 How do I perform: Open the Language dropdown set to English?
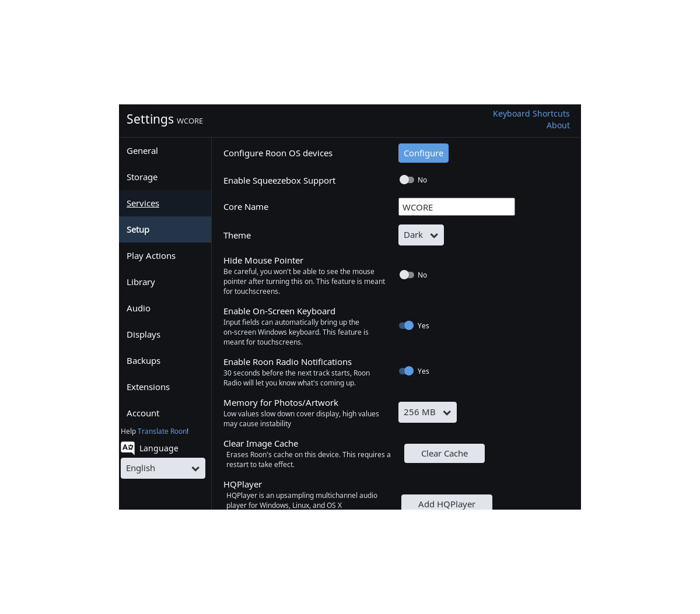pyautogui.click(x=163, y=468)
